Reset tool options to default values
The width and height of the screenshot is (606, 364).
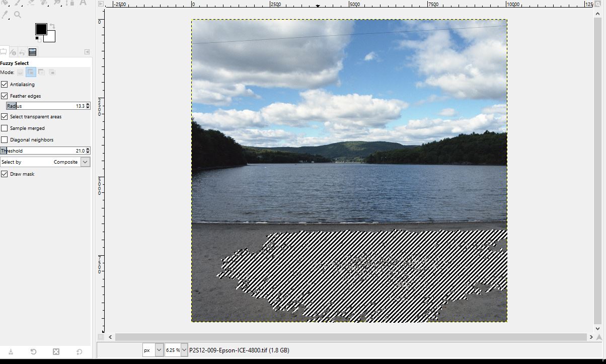79,351
